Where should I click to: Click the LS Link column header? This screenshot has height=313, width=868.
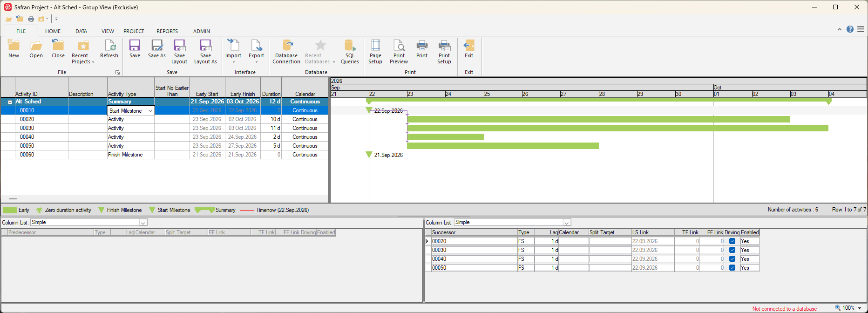[653, 232]
